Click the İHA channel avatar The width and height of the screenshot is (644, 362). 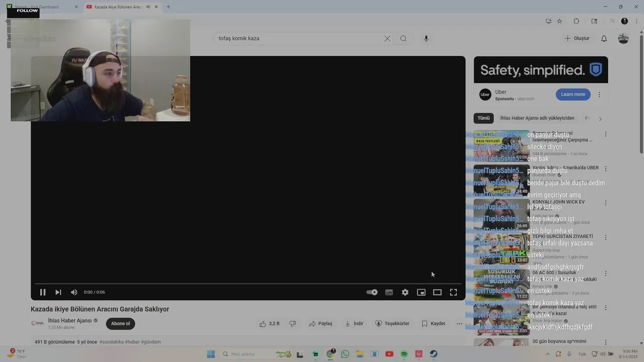tap(37, 323)
